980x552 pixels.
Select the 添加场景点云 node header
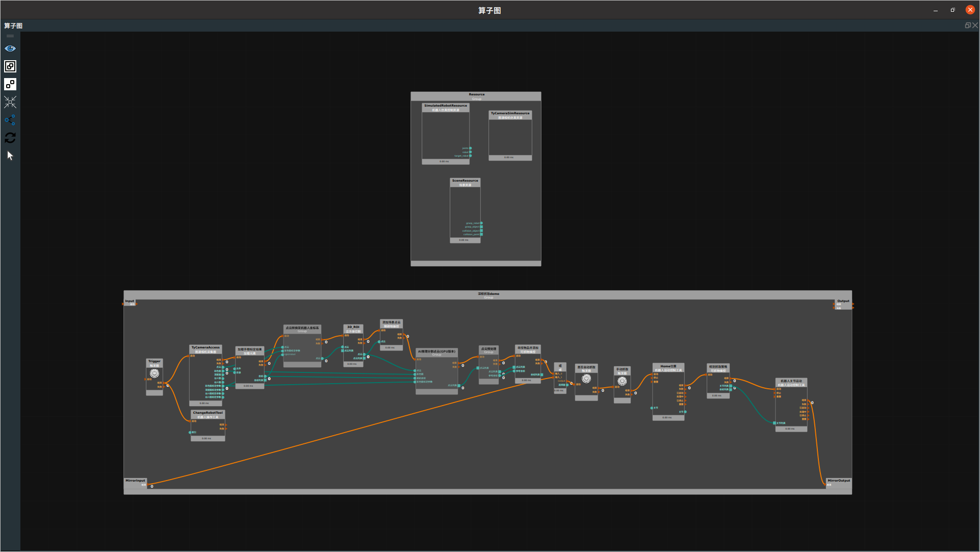coord(392,324)
